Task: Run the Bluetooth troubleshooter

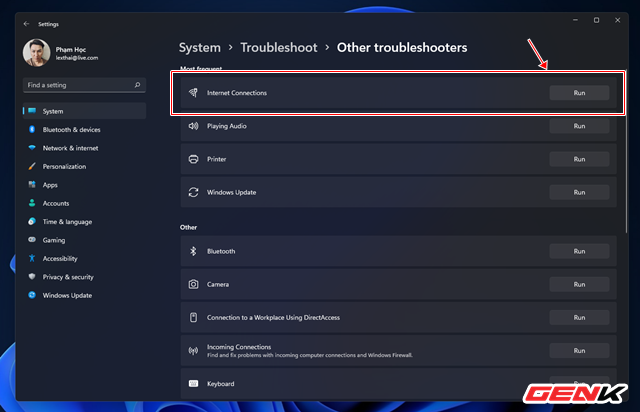Action: click(579, 251)
